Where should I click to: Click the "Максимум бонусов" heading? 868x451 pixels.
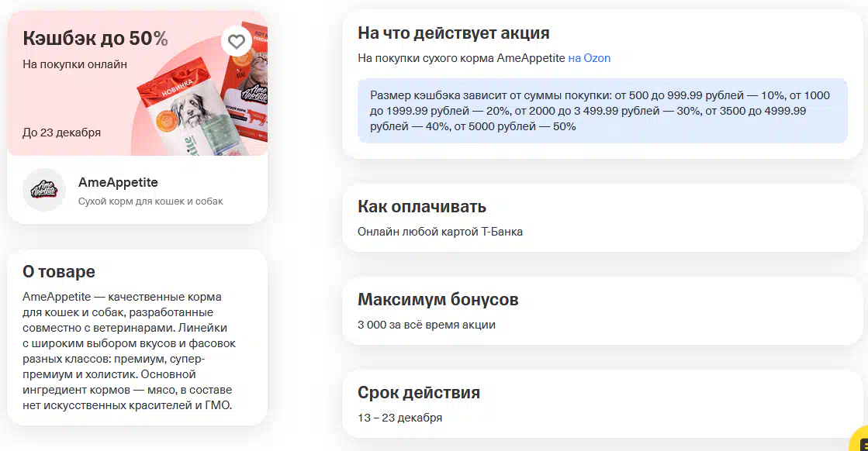pyautogui.click(x=437, y=300)
